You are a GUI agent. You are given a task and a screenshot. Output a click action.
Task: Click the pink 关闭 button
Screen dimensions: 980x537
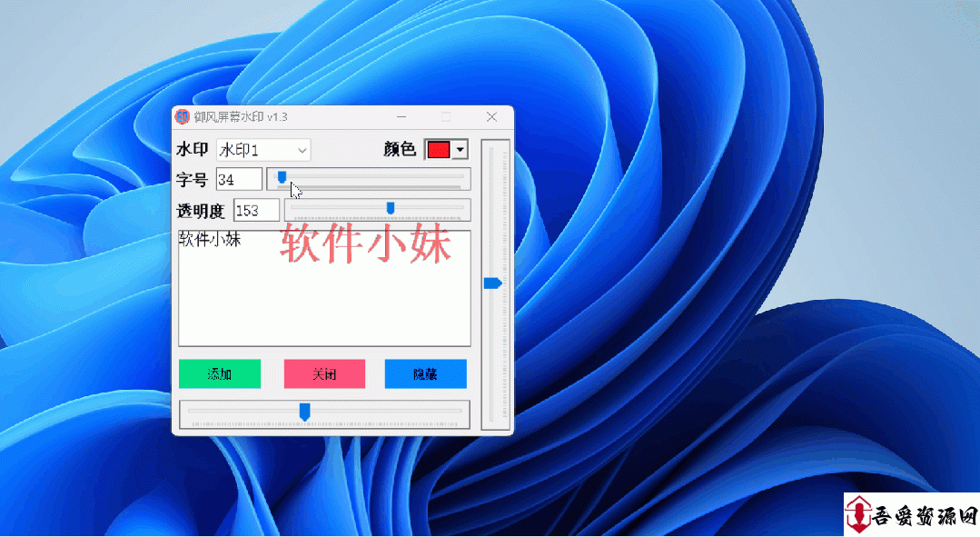coord(324,373)
